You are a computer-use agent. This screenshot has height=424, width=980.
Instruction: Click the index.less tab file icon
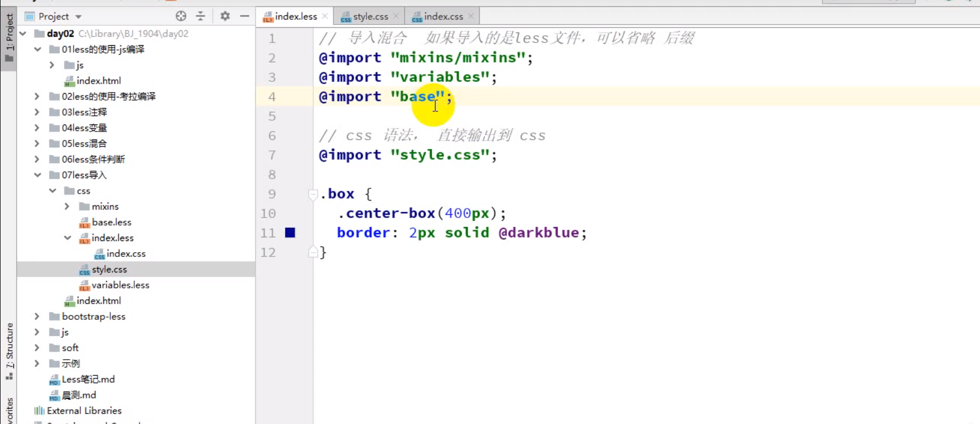[x=268, y=17]
